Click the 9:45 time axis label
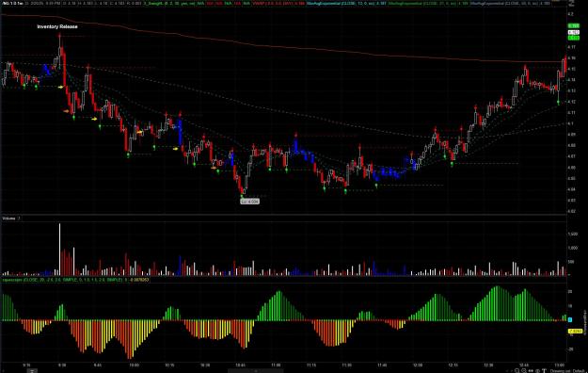This screenshot has width=588, height=373. click(x=98, y=365)
